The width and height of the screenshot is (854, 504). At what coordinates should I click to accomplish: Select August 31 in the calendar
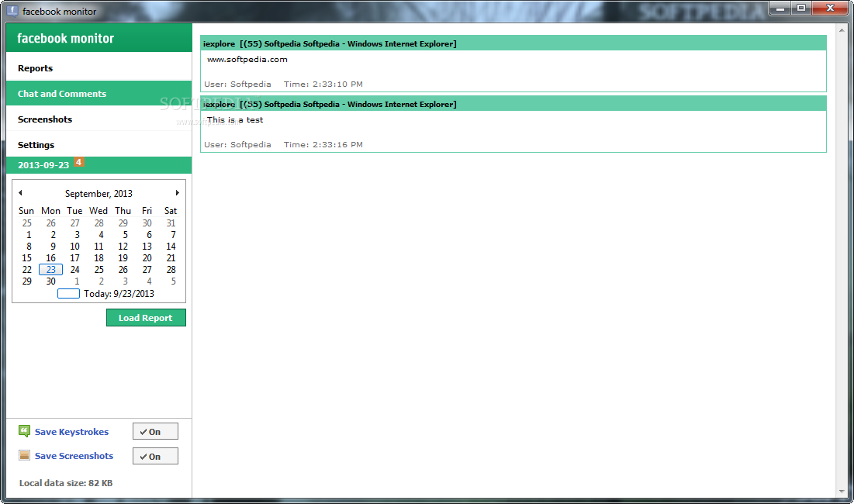[171, 223]
